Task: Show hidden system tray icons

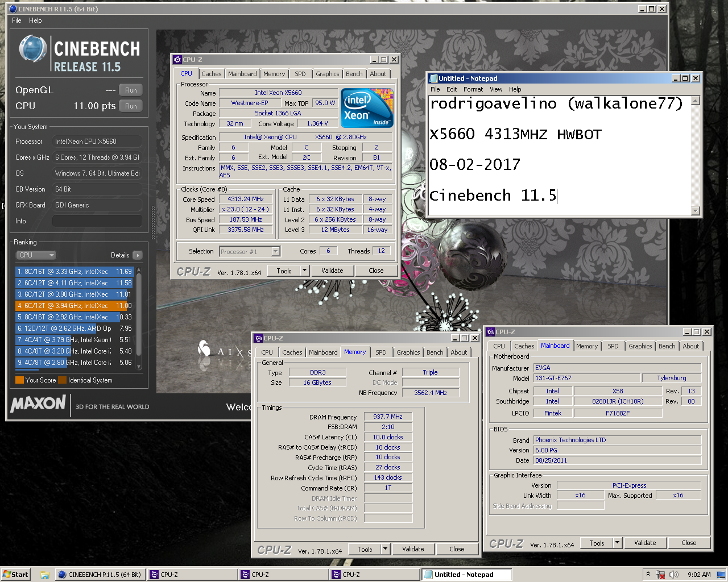Action: pyautogui.click(x=648, y=575)
